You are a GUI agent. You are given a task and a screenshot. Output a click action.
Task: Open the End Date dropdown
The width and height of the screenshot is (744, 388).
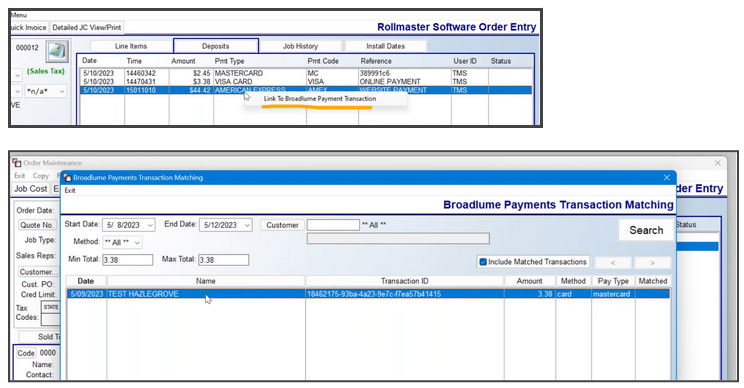tap(247, 225)
